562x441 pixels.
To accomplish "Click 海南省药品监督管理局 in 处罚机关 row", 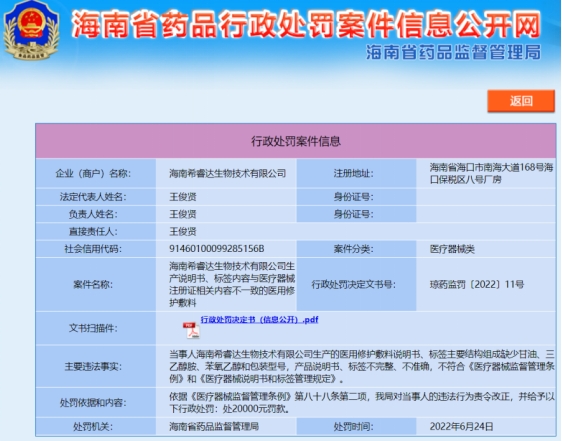I will point(214,427).
